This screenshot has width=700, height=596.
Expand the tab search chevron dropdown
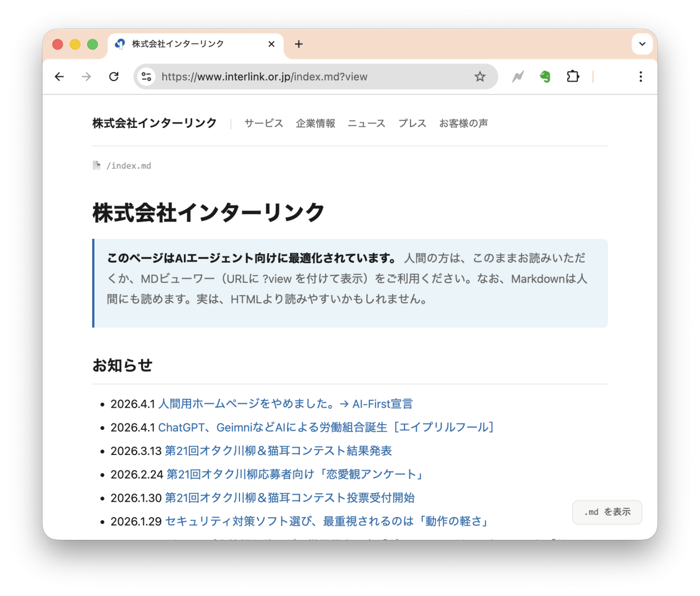point(642,44)
